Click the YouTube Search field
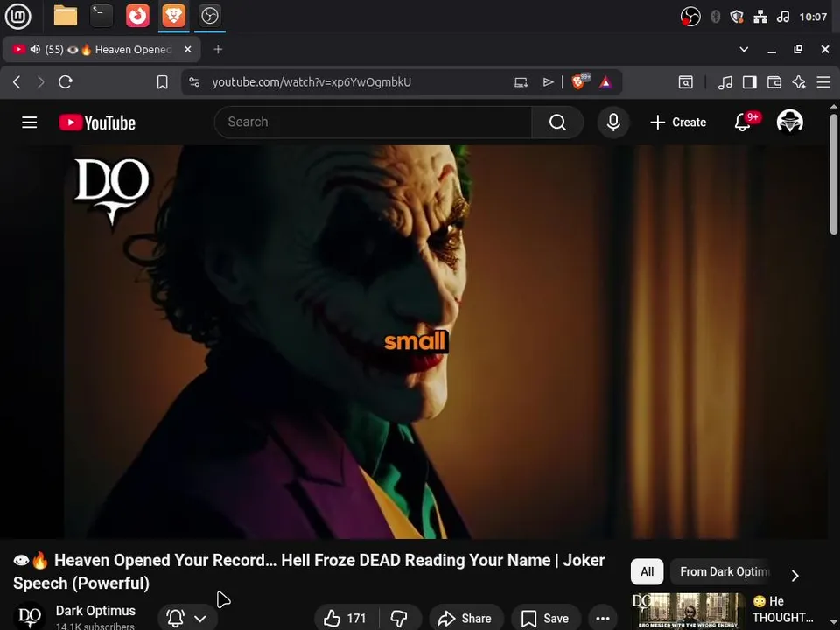Viewport: 840px width, 630px height. 373,122
